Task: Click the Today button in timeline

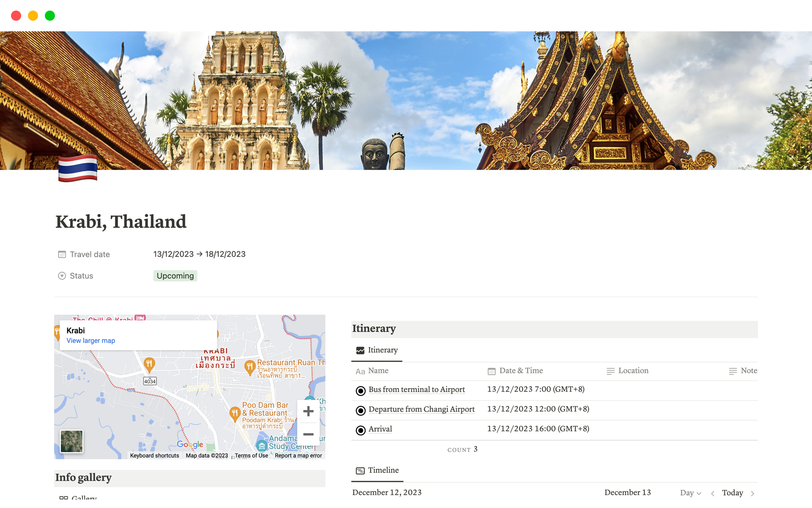Action: point(732,493)
